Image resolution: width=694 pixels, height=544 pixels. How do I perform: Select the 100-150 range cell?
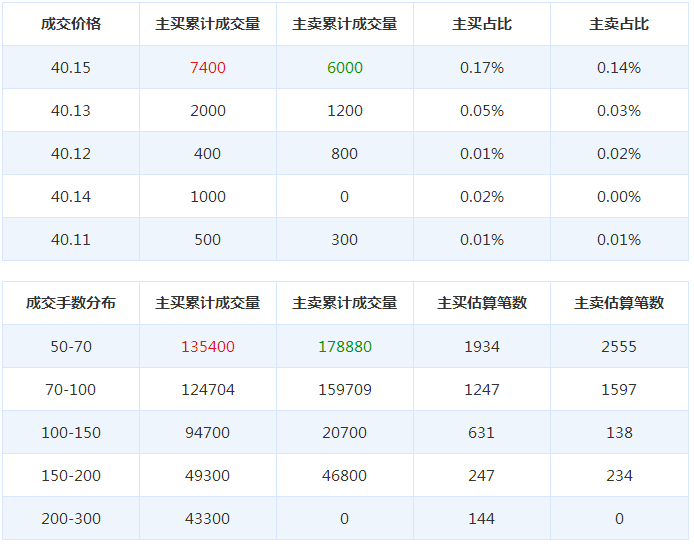click(x=71, y=432)
